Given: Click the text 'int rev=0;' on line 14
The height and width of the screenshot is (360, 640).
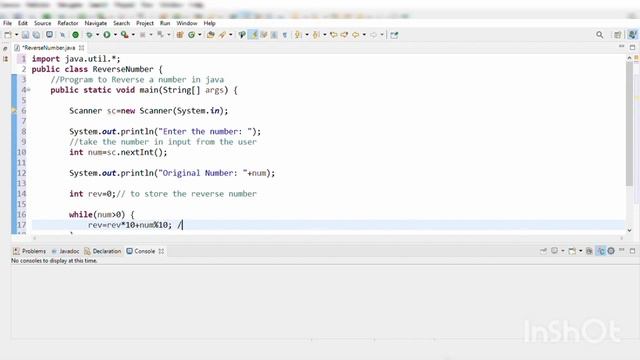Looking at the screenshot, I should click(92, 194).
